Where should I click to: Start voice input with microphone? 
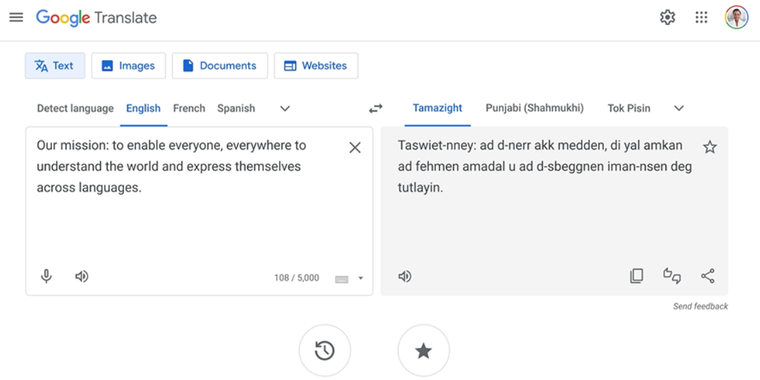(46, 276)
